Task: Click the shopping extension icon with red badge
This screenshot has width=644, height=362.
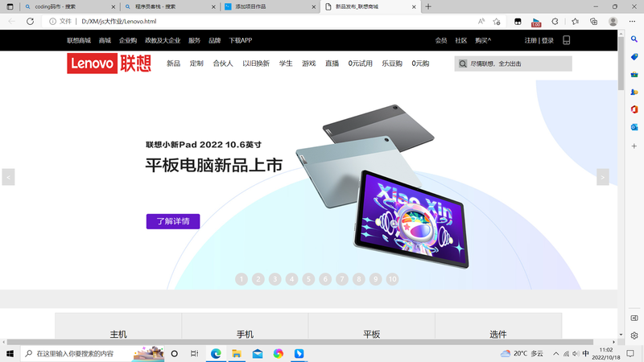Action: point(536,22)
